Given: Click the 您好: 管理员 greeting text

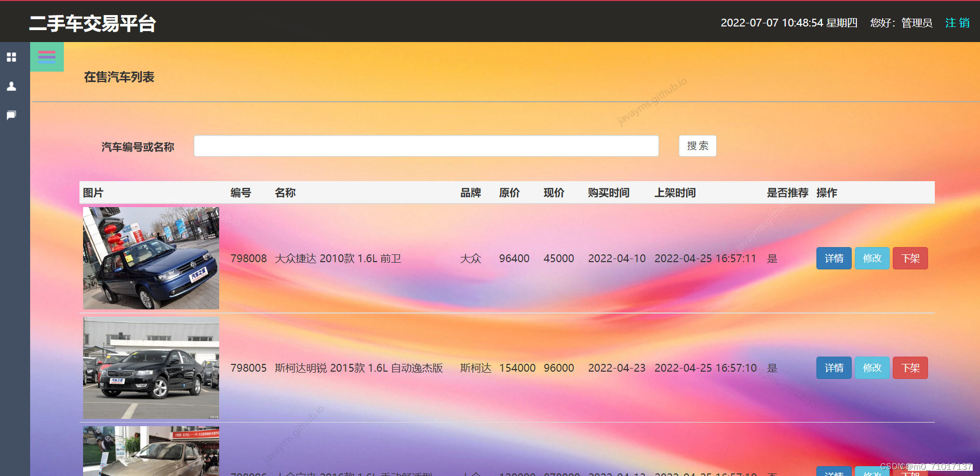Looking at the screenshot, I should pyautogui.click(x=901, y=23).
